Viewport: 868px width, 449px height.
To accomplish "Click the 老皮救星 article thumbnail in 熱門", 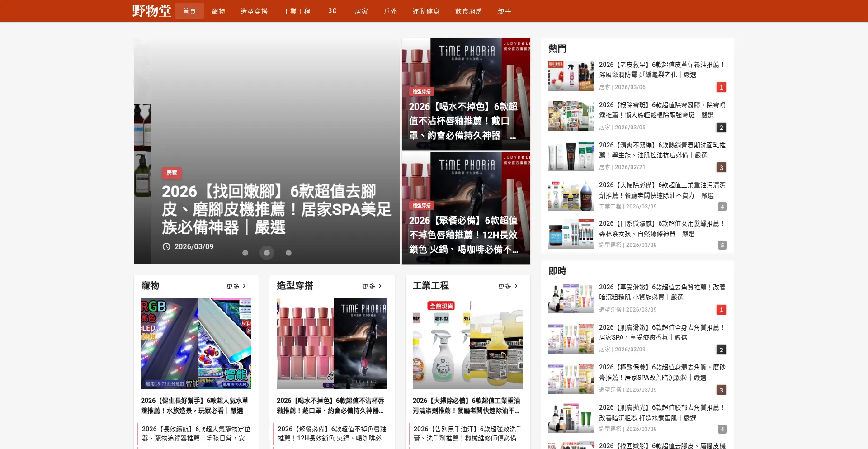I will (571, 76).
